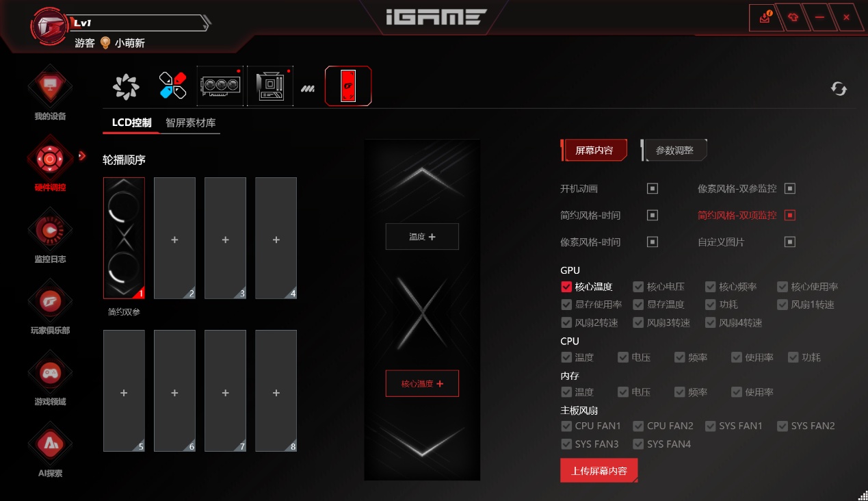Add content to carousel slot 6
This screenshot has width=868, height=501.
pos(174,391)
